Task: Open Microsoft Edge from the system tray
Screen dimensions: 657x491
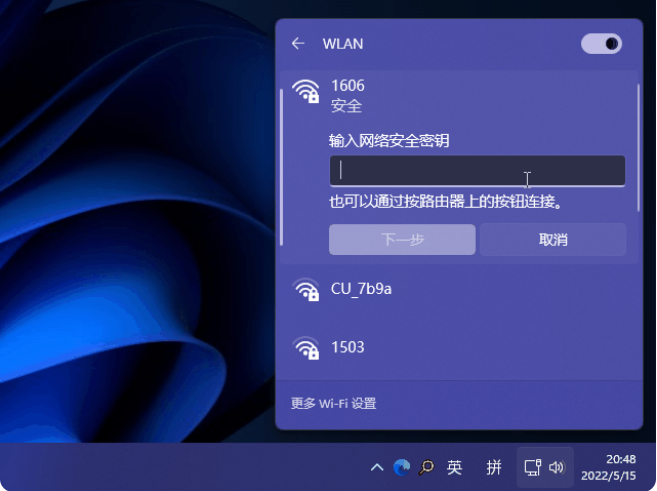Action: tap(402, 467)
